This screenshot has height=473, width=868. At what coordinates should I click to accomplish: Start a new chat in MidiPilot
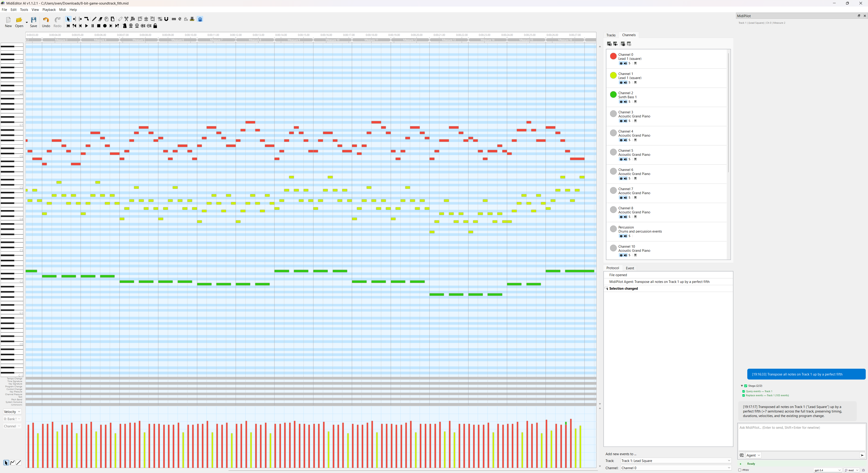[x=742, y=455]
